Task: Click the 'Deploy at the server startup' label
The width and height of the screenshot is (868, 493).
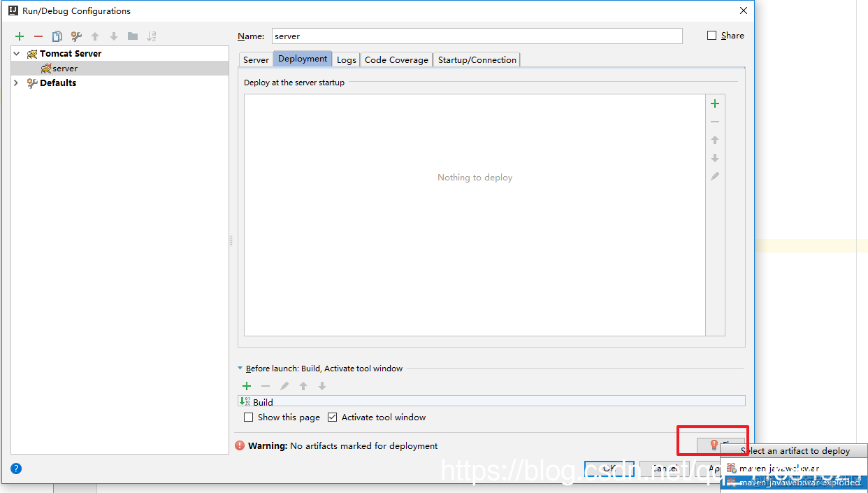Action: (x=294, y=83)
